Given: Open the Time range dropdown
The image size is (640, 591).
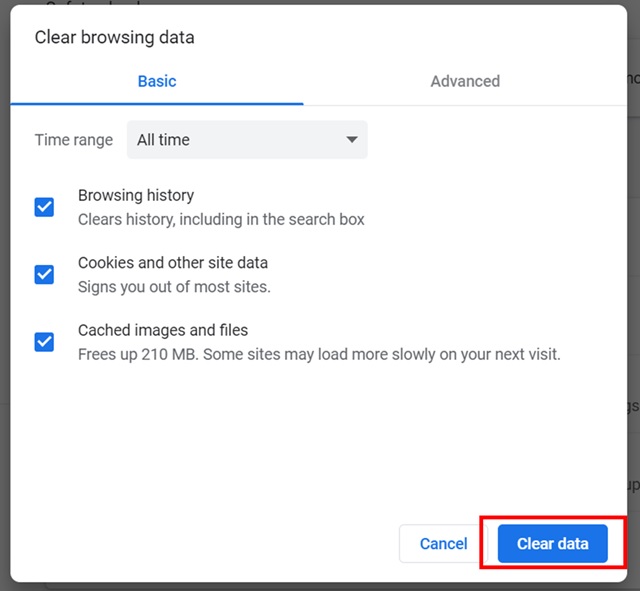Looking at the screenshot, I should [x=246, y=140].
